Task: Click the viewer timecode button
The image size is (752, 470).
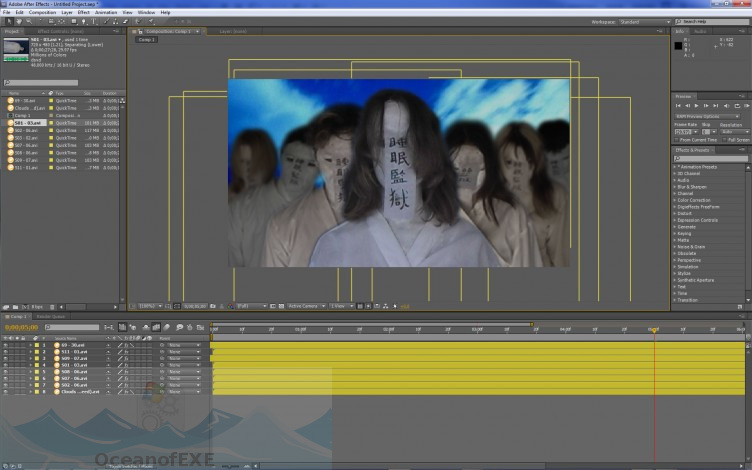Action: (x=195, y=306)
